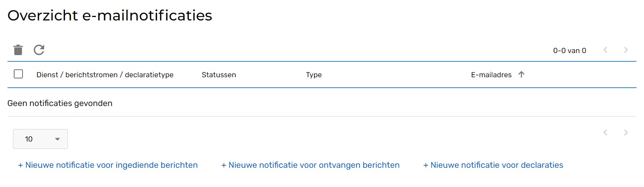The image size is (644, 187).
Task: Click the "Geen notificaties gevonden" message
Action: 60,103
